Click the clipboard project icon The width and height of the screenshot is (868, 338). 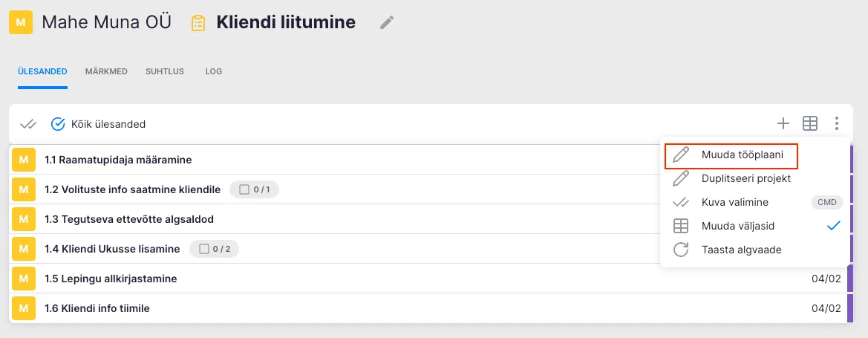[198, 23]
